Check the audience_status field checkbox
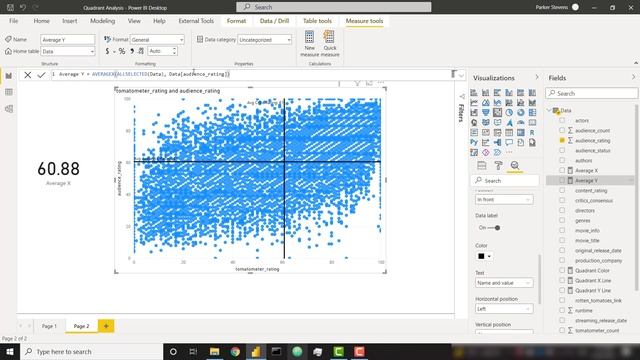The width and height of the screenshot is (640, 360). click(562, 150)
